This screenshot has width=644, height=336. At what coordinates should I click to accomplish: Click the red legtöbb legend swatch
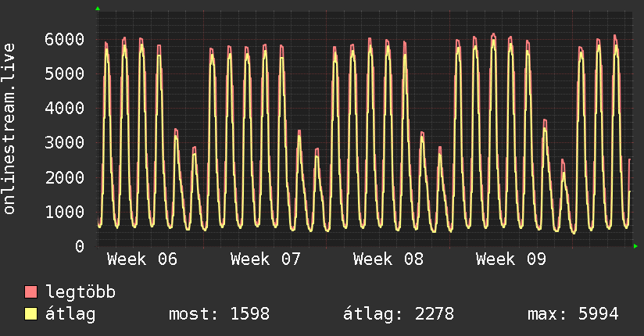[x=31, y=292]
